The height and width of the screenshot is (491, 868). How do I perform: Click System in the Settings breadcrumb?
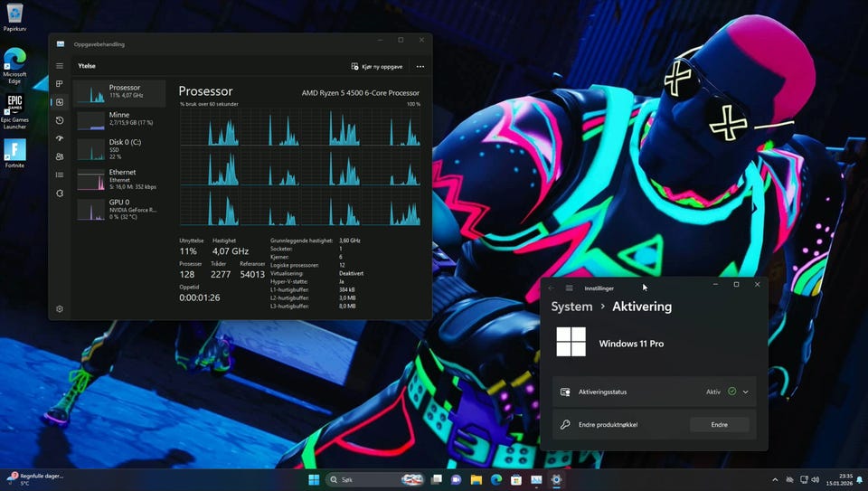pyautogui.click(x=571, y=307)
